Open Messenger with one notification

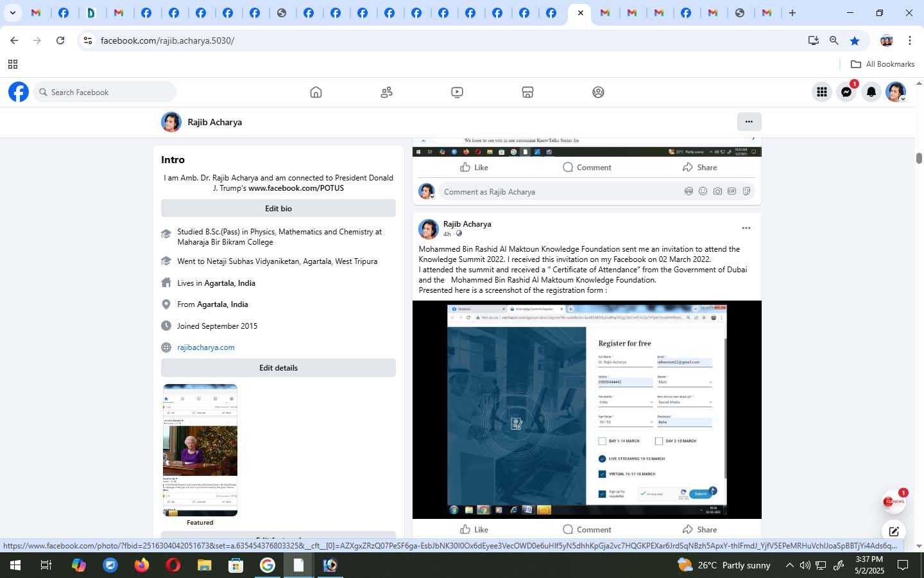(846, 92)
